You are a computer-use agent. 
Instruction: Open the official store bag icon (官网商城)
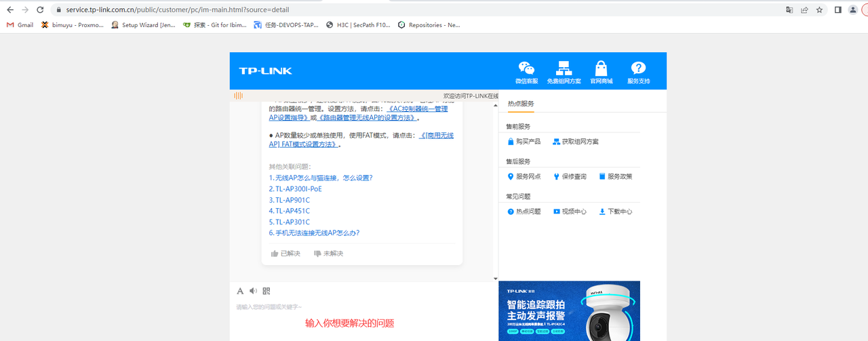pos(601,72)
